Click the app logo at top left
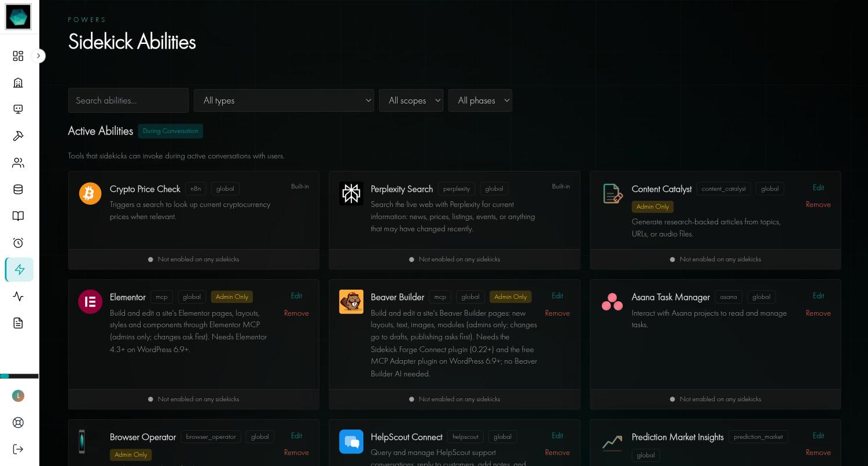Viewport: 868px width, 466px height. 18,17
